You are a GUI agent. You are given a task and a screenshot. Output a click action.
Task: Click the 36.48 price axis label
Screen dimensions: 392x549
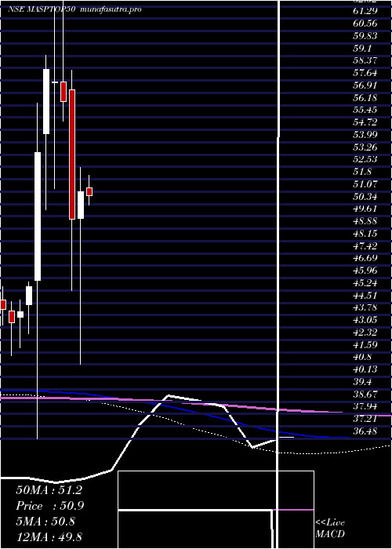point(365,431)
